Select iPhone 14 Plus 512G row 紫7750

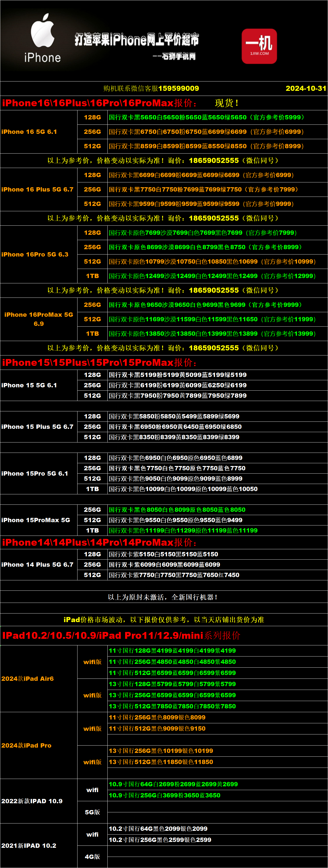[218, 575]
